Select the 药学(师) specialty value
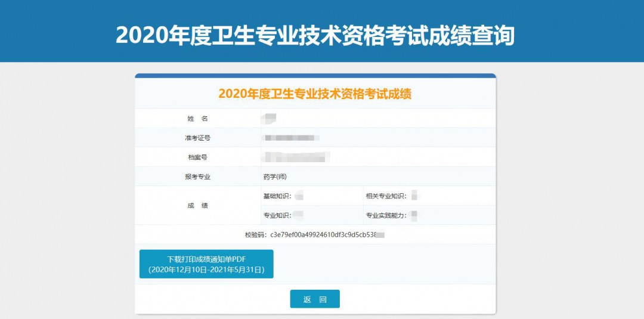The image size is (644, 319). pyautogui.click(x=275, y=177)
